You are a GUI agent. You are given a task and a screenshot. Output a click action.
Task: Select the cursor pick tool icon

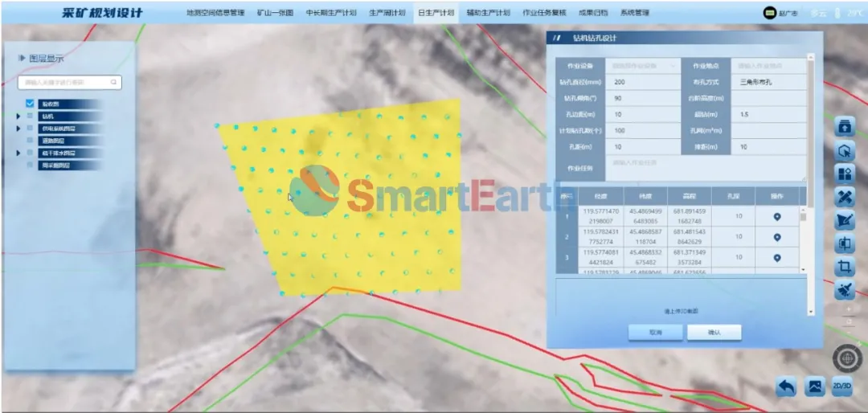(844, 150)
